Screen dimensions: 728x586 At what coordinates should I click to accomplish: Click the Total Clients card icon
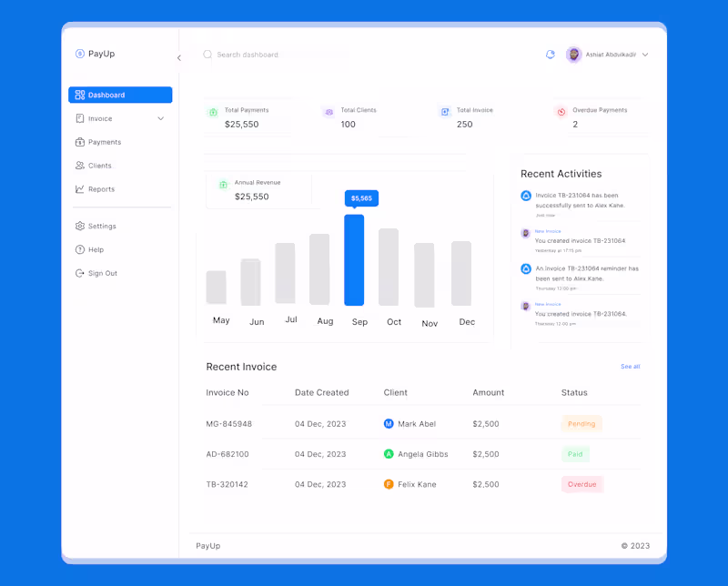[x=329, y=112]
